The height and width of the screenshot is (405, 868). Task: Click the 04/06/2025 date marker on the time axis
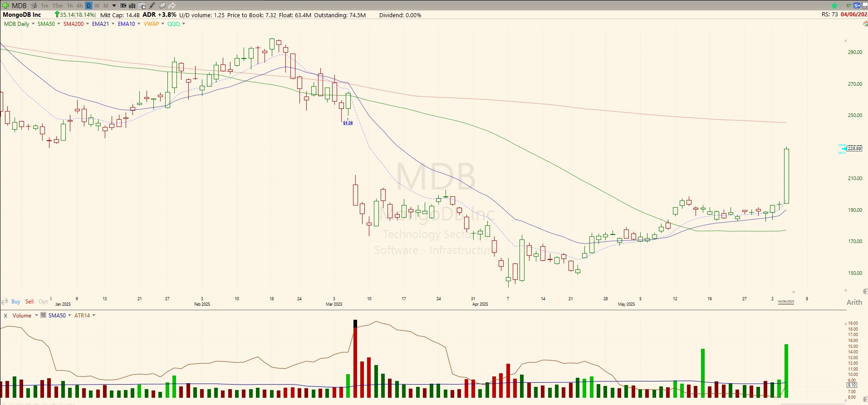pyautogui.click(x=786, y=302)
